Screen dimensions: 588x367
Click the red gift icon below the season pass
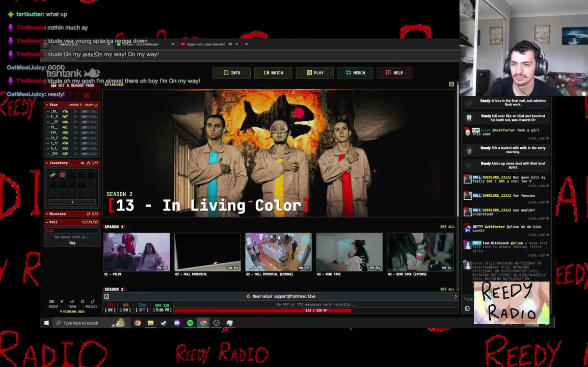(x=87, y=95)
